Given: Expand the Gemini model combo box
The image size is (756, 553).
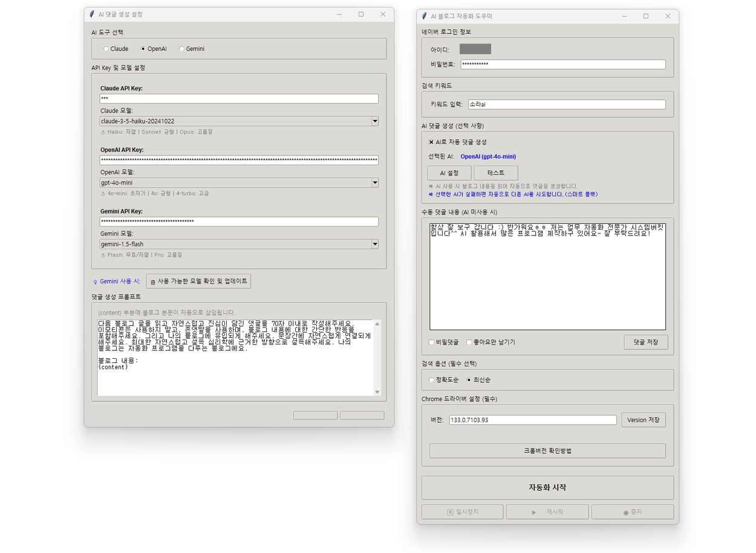Looking at the screenshot, I should point(374,244).
